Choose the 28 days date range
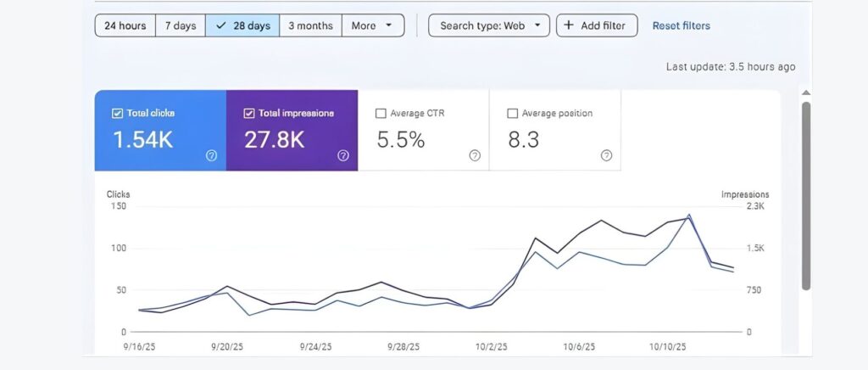This screenshot has width=868, height=370. [x=242, y=25]
